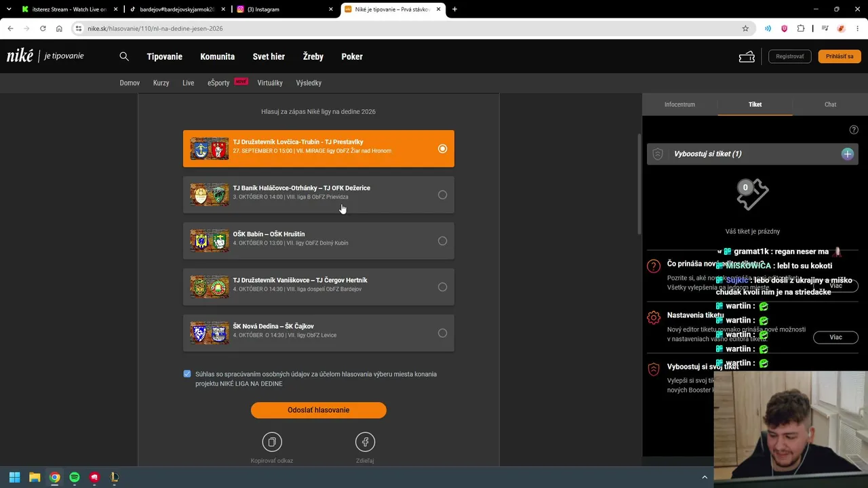Select TJ Družstevník Lovčica-Trubín – TJ Prestavlky radio
This screenshot has height=488, width=868.
point(442,148)
